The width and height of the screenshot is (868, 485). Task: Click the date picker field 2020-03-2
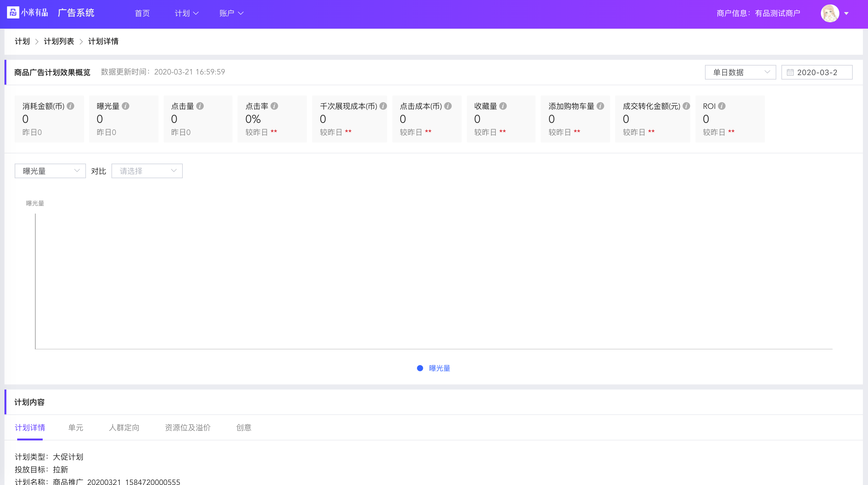(x=817, y=73)
